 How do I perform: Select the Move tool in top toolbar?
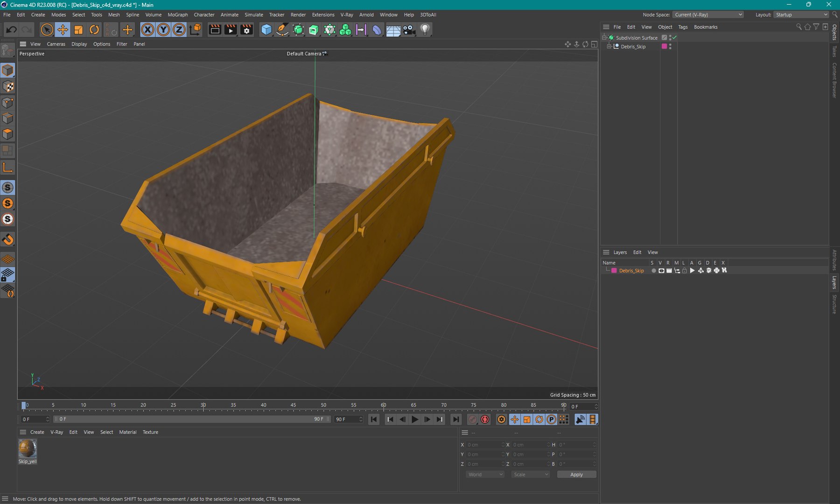[x=62, y=30]
